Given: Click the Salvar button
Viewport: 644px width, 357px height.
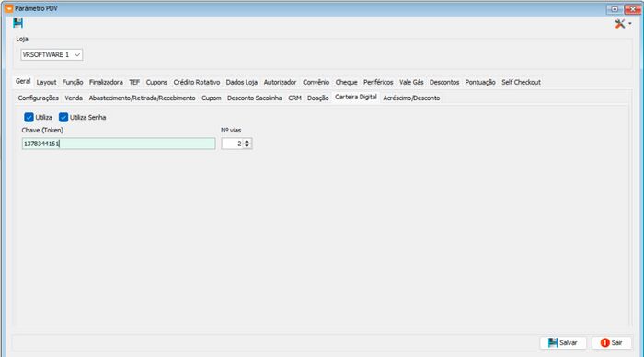Looking at the screenshot, I should point(563,342).
